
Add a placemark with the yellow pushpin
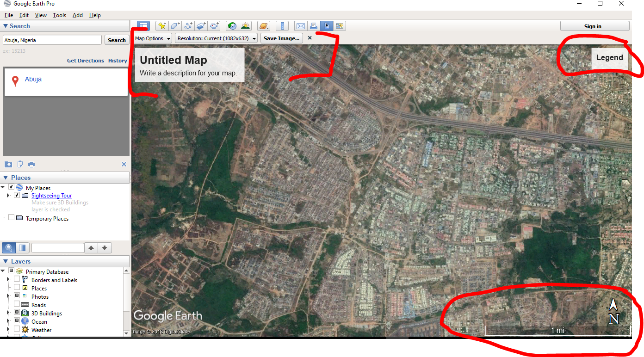161,26
